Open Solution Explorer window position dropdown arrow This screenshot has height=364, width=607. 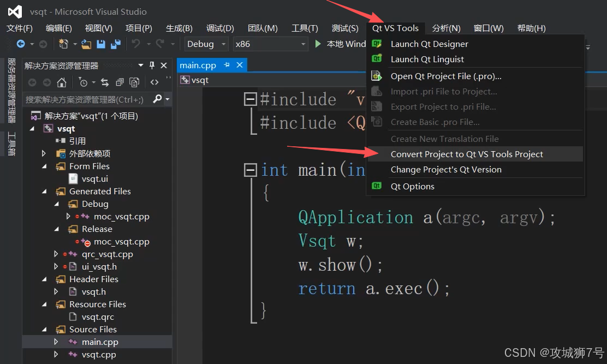(x=141, y=65)
